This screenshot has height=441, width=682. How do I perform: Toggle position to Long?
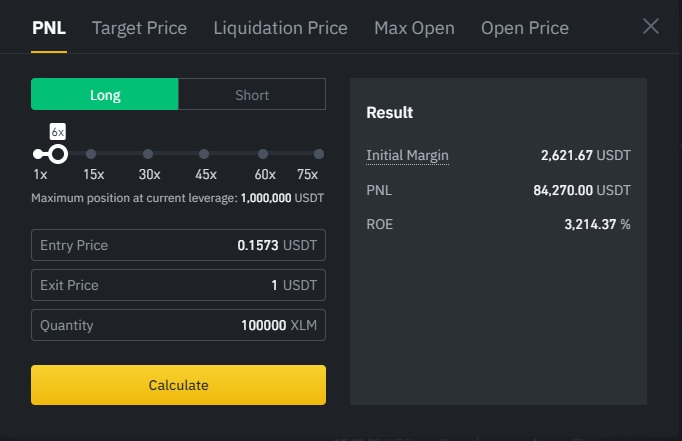104,94
